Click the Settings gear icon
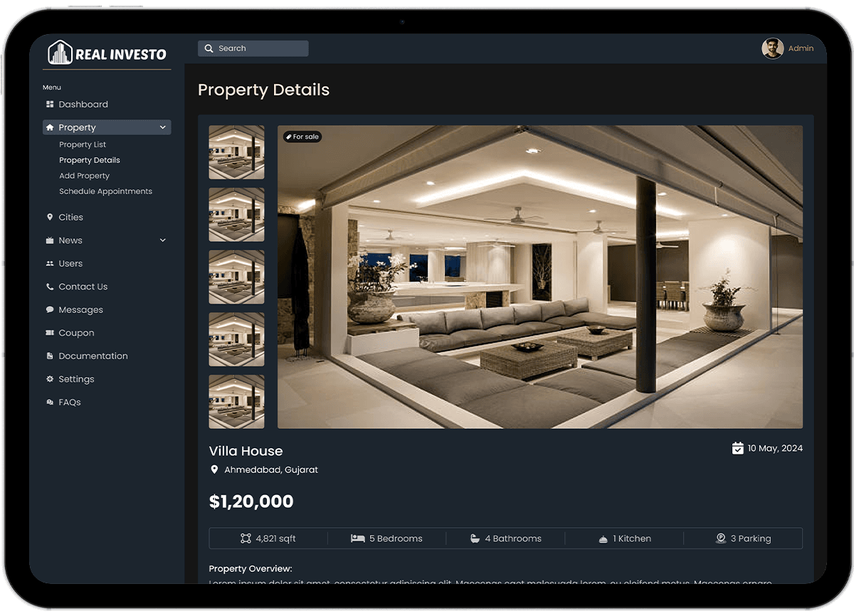 pos(50,379)
